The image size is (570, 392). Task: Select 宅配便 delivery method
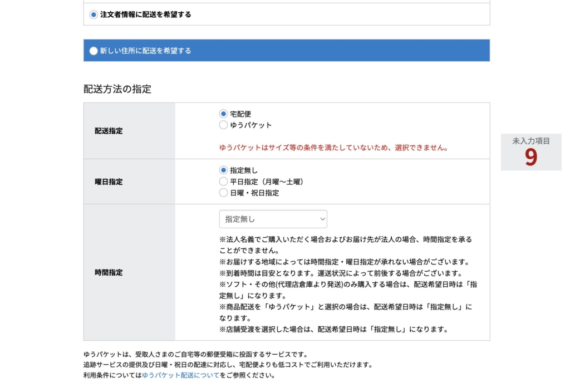pyautogui.click(x=224, y=114)
